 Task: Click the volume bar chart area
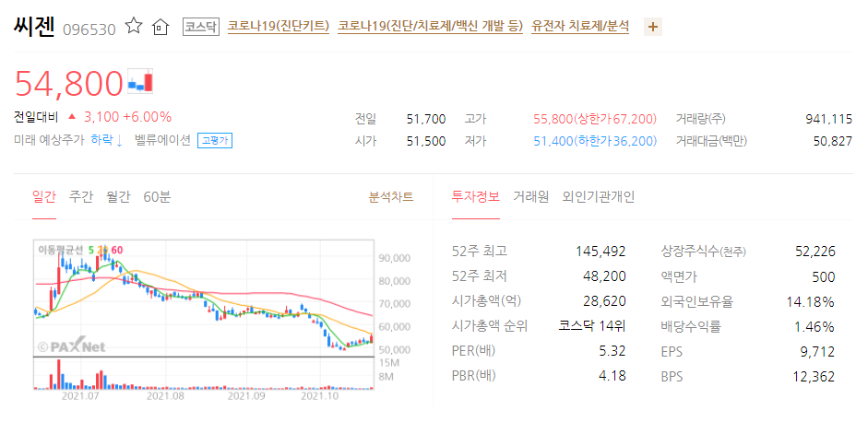(204, 373)
